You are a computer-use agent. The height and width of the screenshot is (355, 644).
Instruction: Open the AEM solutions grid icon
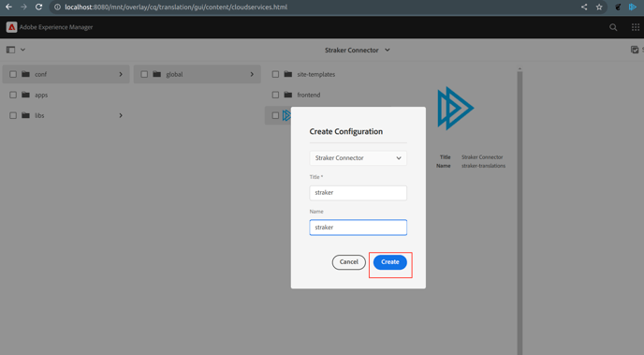[x=636, y=27]
